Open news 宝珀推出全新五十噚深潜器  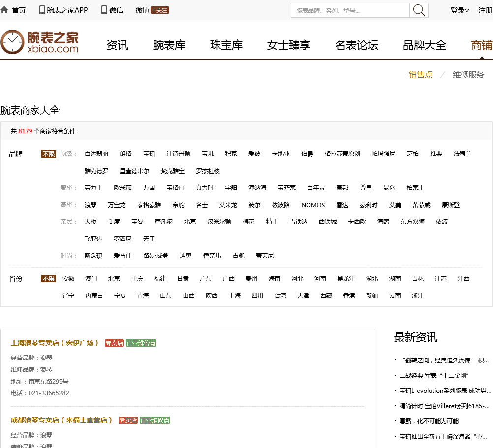click(443, 436)
